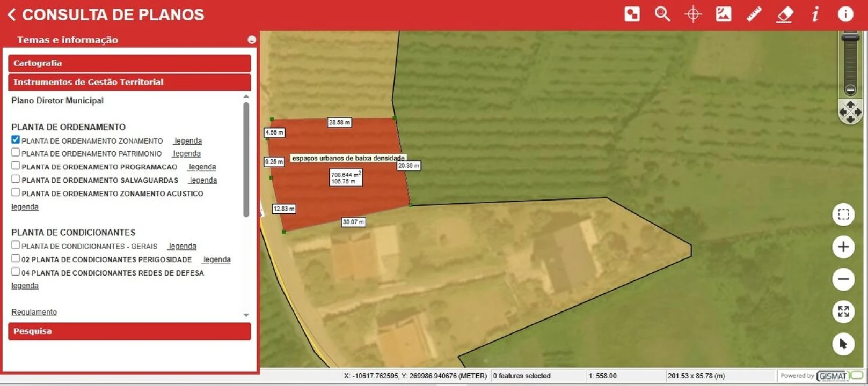Screen dimensions: 868x386
Task: Activate the crosshair locate tool
Action: click(x=693, y=14)
